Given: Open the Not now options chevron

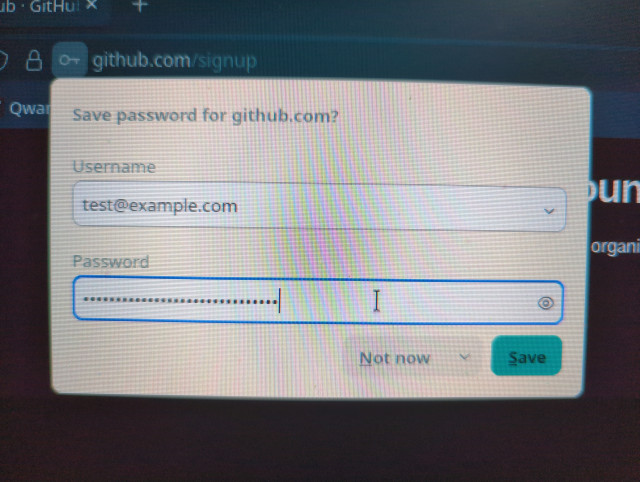Looking at the screenshot, I should pyautogui.click(x=464, y=357).
